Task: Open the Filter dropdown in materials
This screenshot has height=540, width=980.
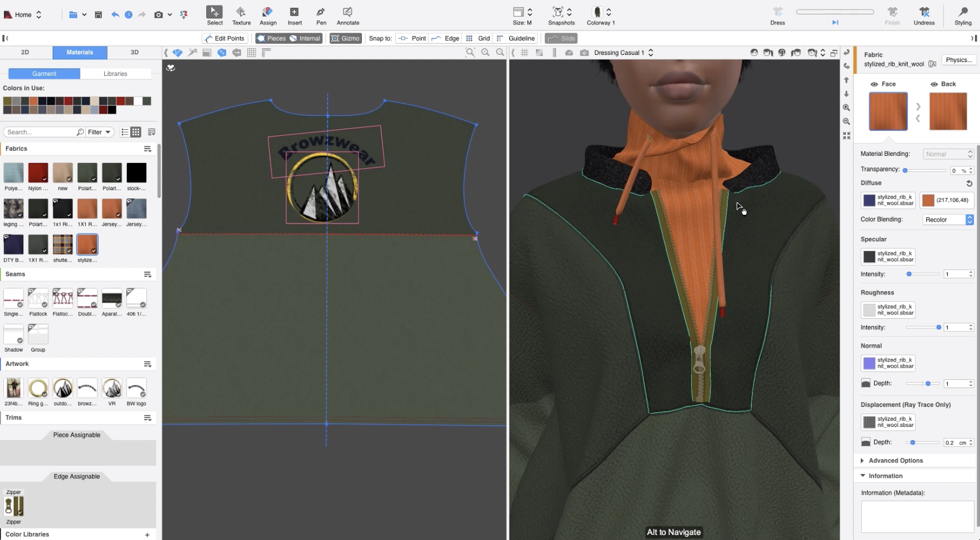Action: (100, 132)
